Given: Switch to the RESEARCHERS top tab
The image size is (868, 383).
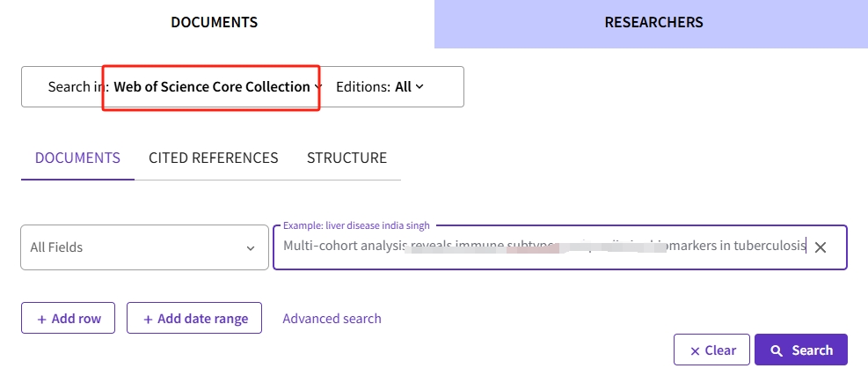Looking at the screenshot, I should pyautogui.click(x=653, y=23).
